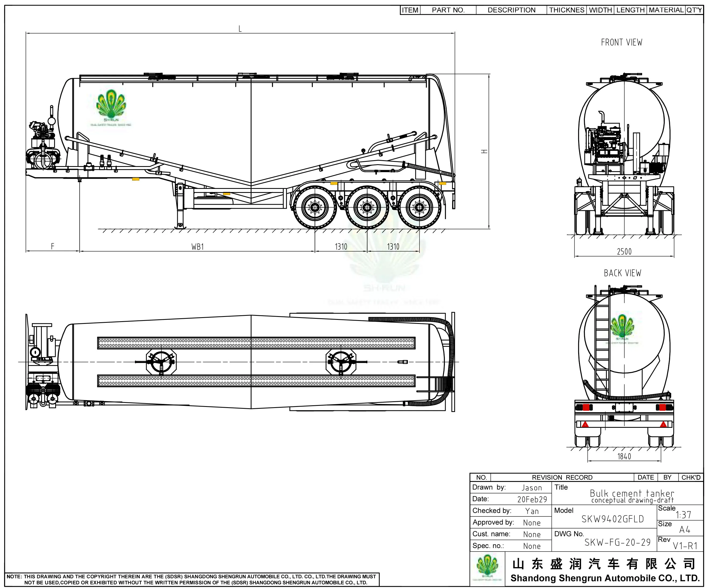This screenshot has width=709, height=588.
Task: Click the right red tail light
Action: [662, 407]
